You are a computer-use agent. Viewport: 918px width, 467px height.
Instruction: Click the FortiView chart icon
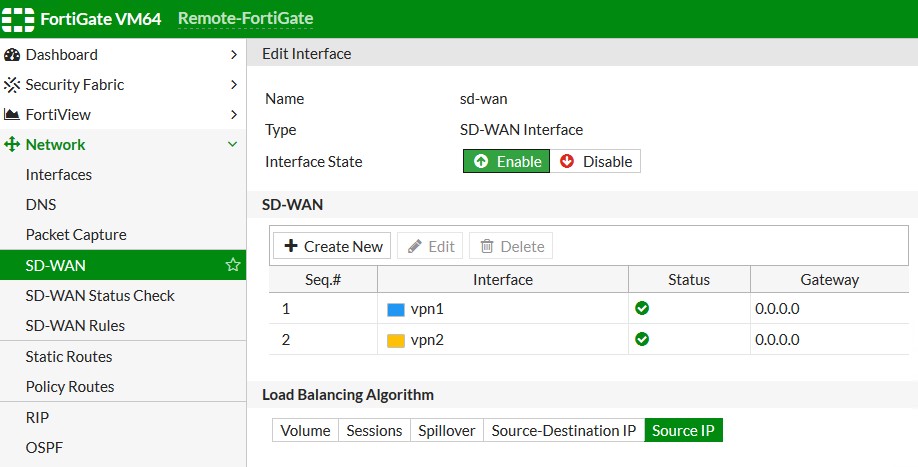pos(12,115)
